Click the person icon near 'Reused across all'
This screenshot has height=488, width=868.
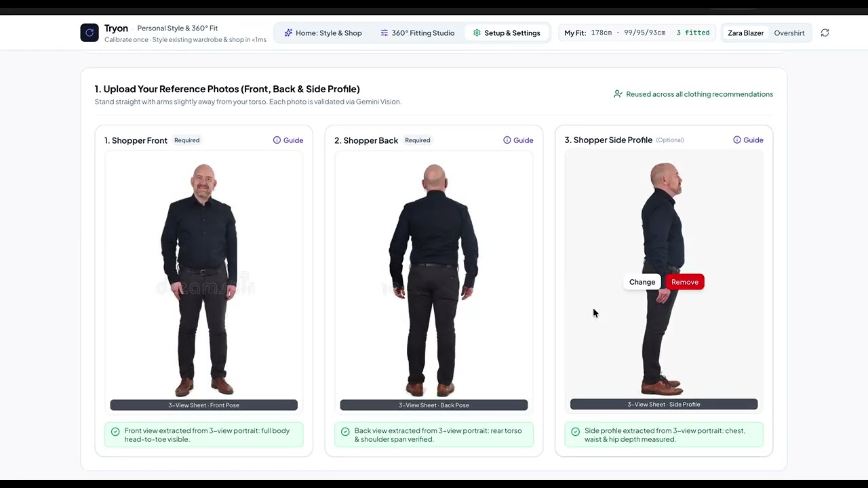pyautogui.click(x=618, y=94)
